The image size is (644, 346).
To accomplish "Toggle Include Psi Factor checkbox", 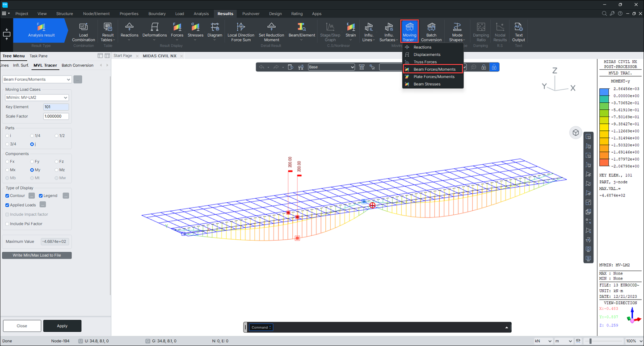I will point(7,224).
